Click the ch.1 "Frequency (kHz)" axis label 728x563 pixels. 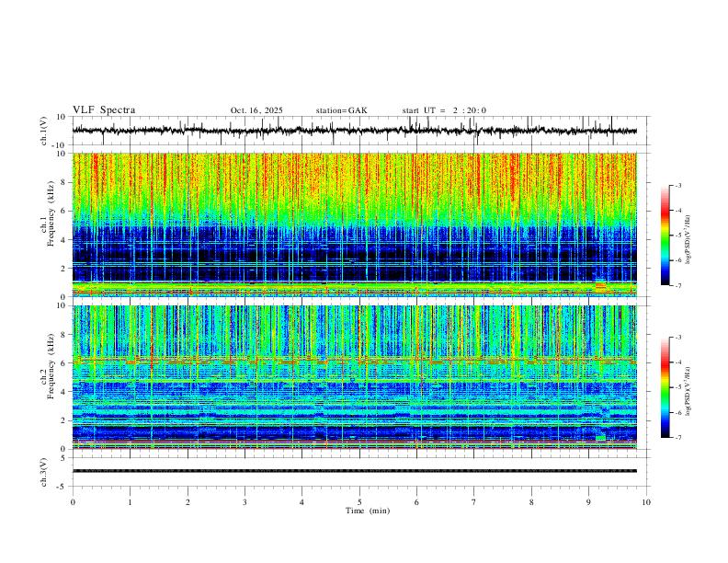click(51, 213)
